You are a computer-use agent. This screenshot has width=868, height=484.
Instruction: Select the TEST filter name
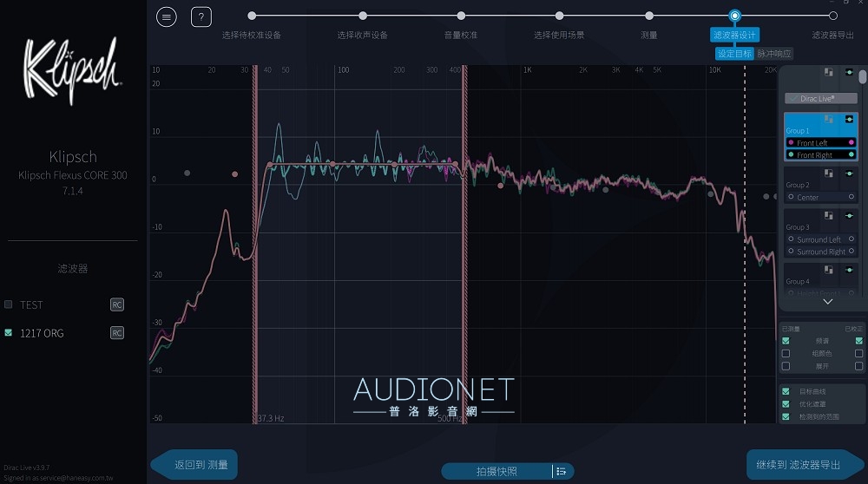(x=31, y=304)
